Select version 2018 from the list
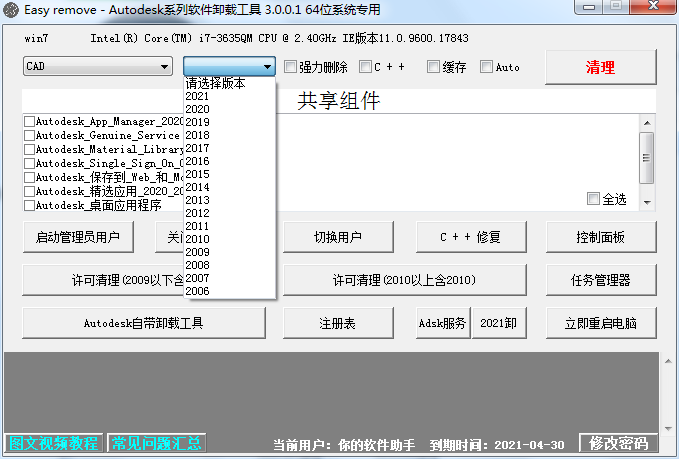 [x=230, y=135]
